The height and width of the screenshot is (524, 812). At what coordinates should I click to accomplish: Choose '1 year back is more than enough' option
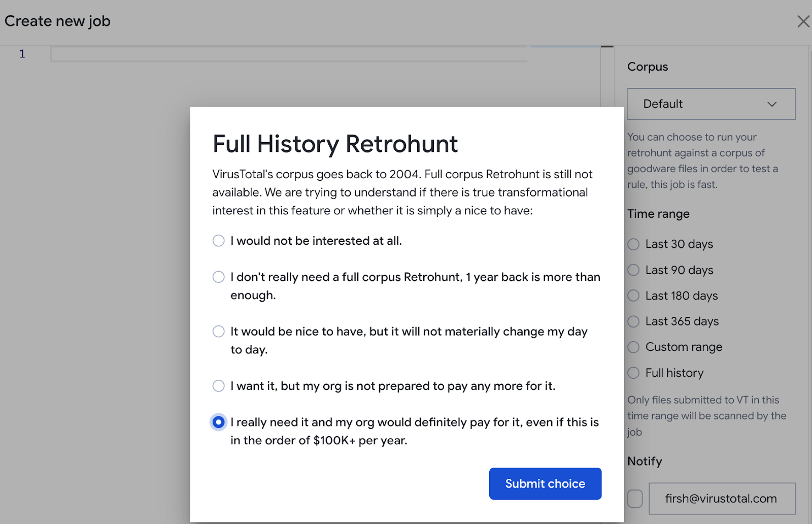(x=218, y=277)
